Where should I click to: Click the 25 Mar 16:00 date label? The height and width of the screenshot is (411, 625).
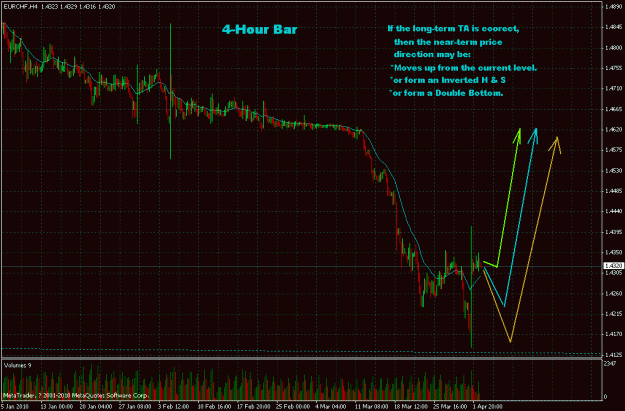(450, 407)
